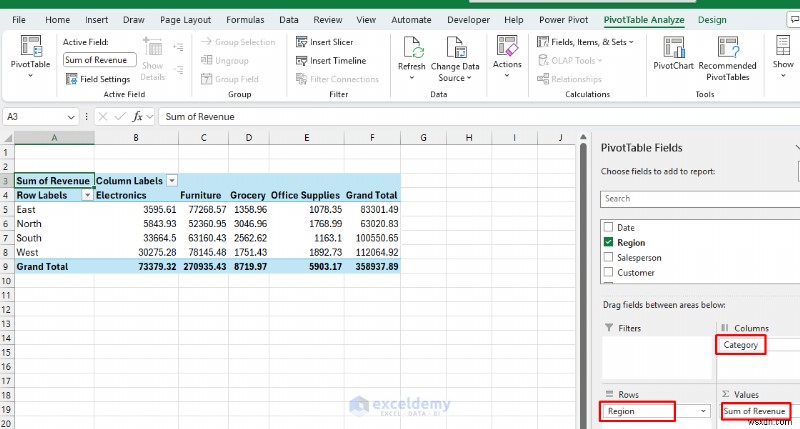Expand the PivotTable button dropdown arrow
The height and width of the screenshot is (429, 800).
30,75
